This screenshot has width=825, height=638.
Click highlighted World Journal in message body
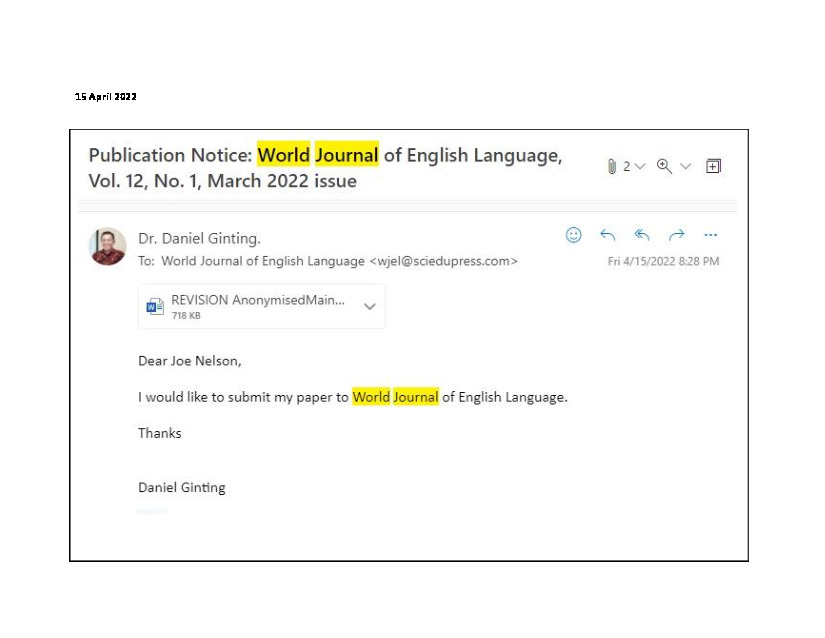395,397
